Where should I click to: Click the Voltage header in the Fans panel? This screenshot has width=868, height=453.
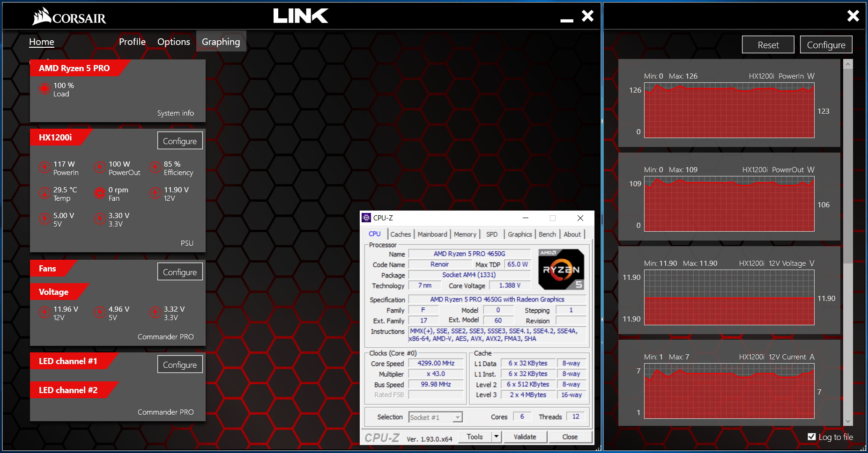[59, 292]
